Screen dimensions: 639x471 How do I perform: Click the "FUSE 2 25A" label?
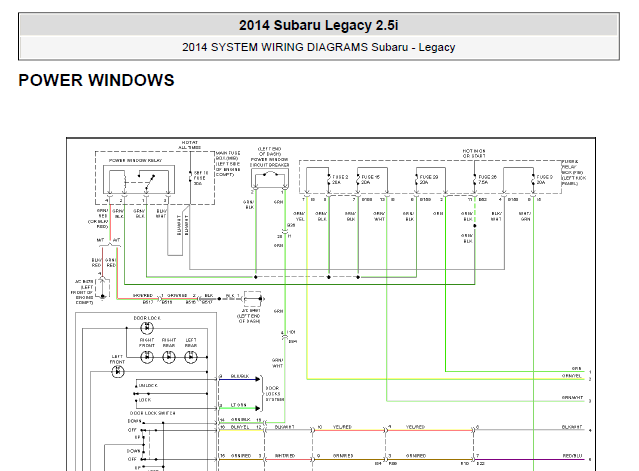(340, 180)
